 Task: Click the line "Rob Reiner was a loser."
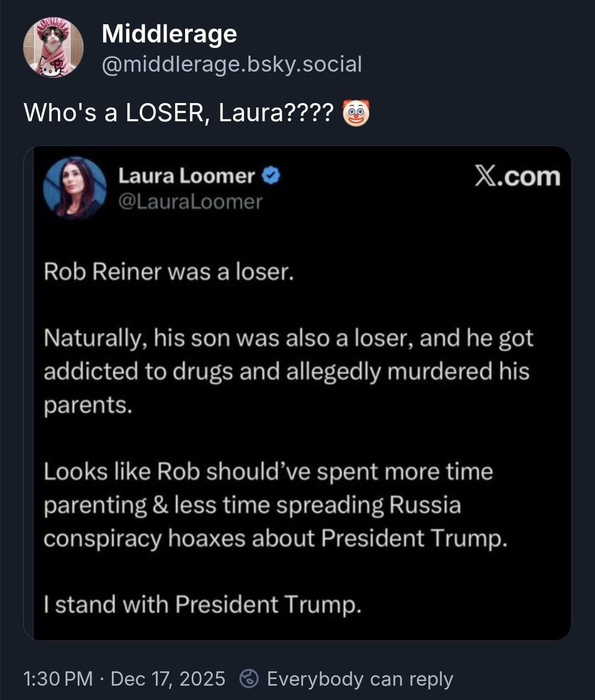pos(169,272)
